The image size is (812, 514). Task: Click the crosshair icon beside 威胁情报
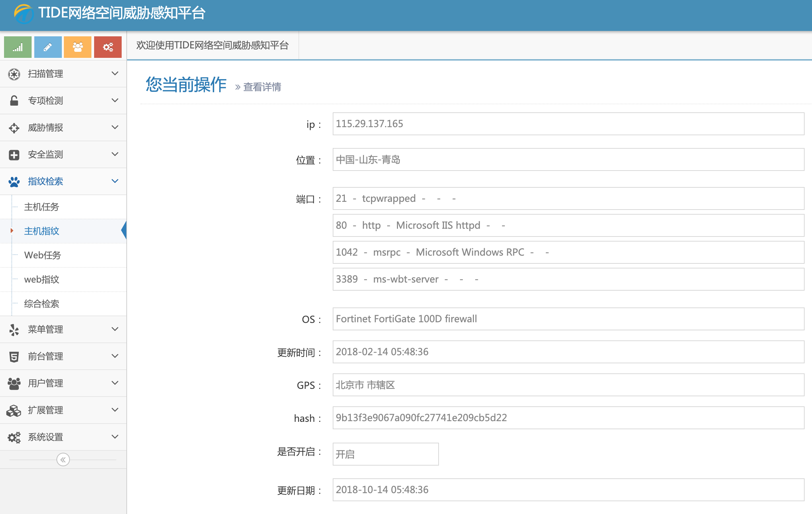coord(14,127)
